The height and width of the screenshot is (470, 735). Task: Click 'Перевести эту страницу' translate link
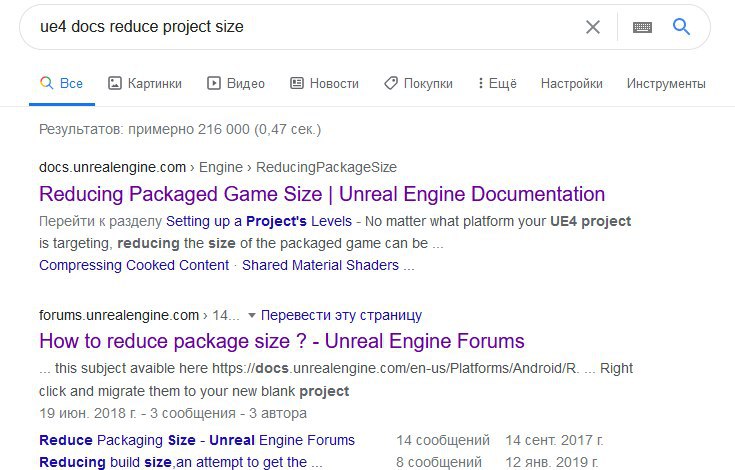pyautogui.click(x=341, y=315)
